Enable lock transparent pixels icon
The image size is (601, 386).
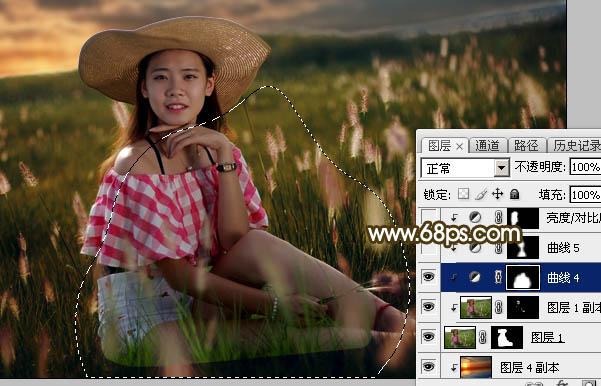pos(463,194)
